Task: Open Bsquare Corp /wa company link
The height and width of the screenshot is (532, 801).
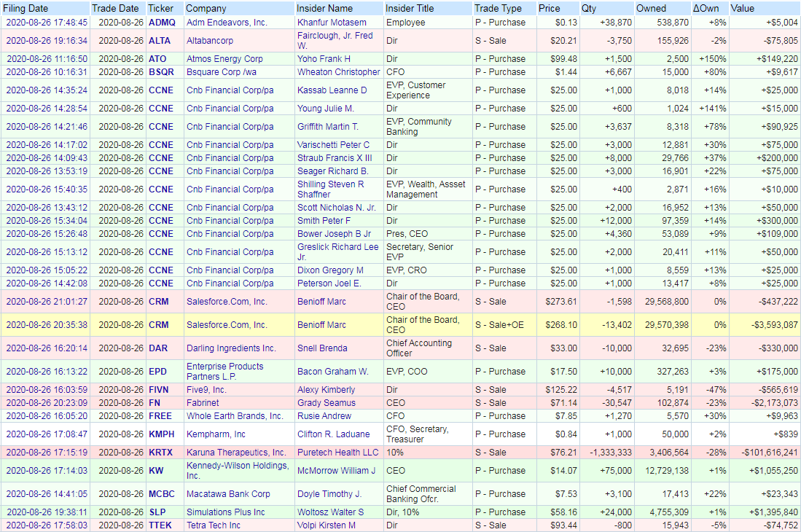Action: click(221, 72)
